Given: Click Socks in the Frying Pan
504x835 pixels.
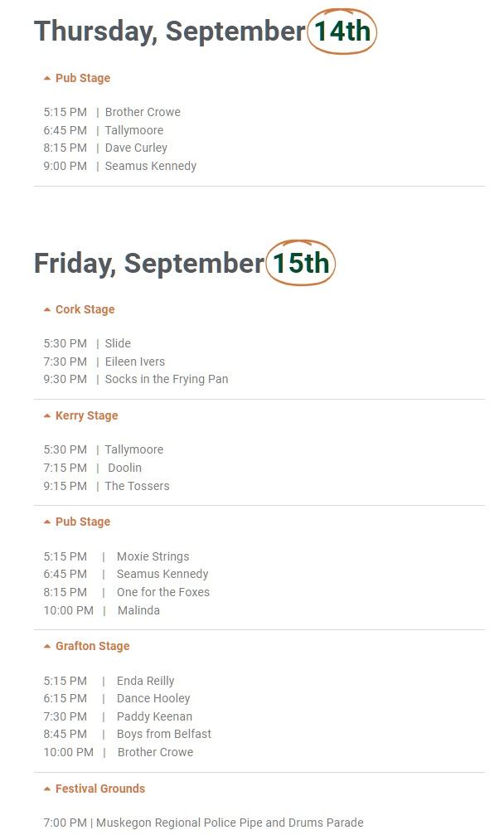Looking at the screenshot, I should pos(167,379).
